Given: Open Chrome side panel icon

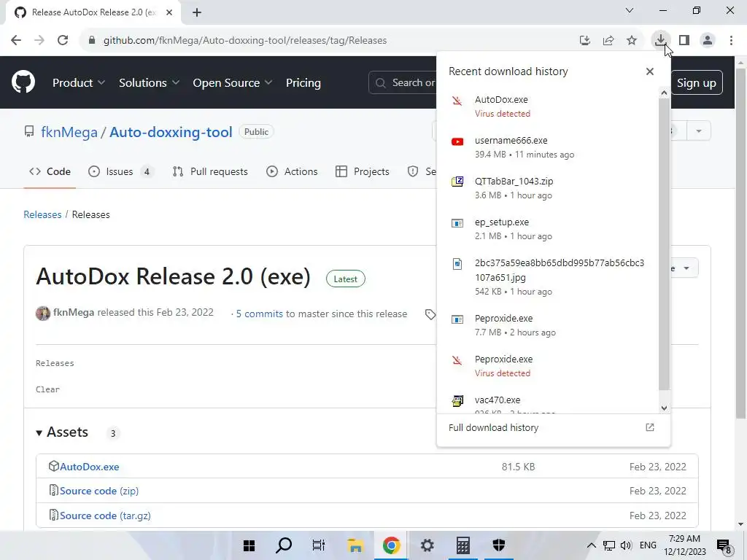Looking at the screenshot, I should coord(684,41).
